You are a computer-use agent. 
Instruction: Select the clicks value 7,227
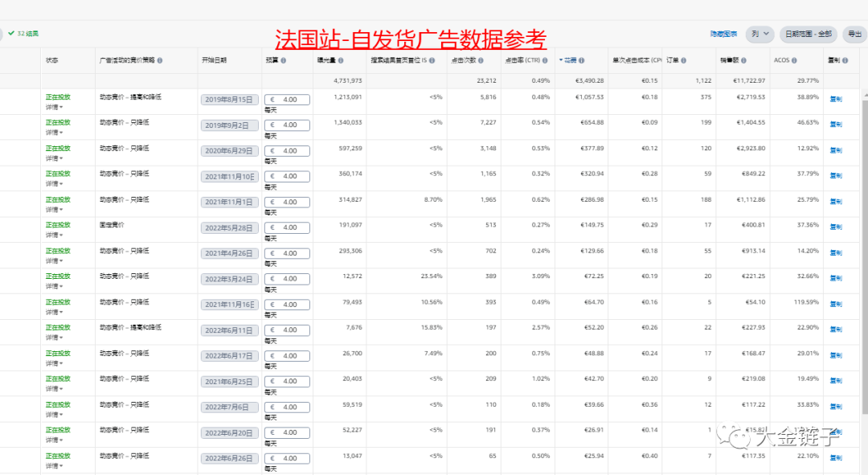coord(489,122)
